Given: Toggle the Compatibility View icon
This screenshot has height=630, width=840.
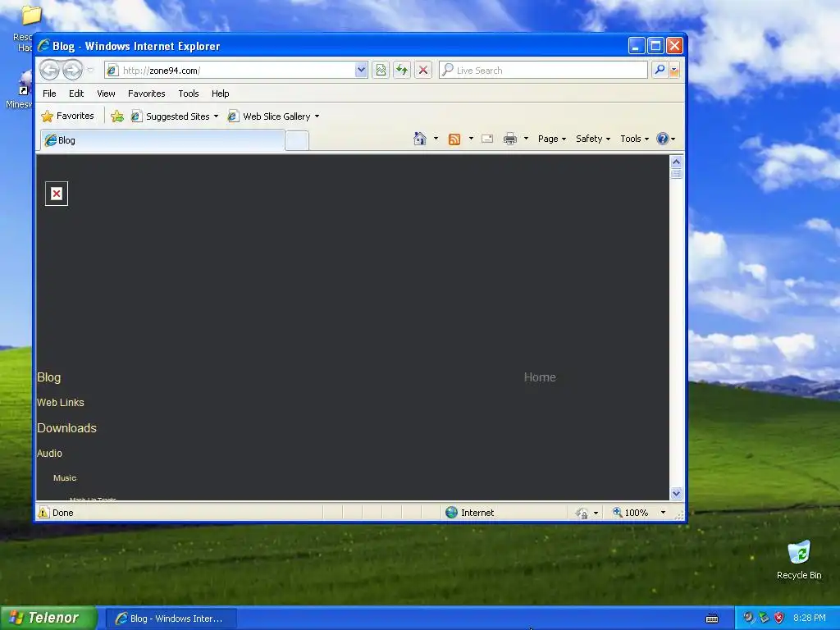Looking at the screenshot, I should click(381, 71).
